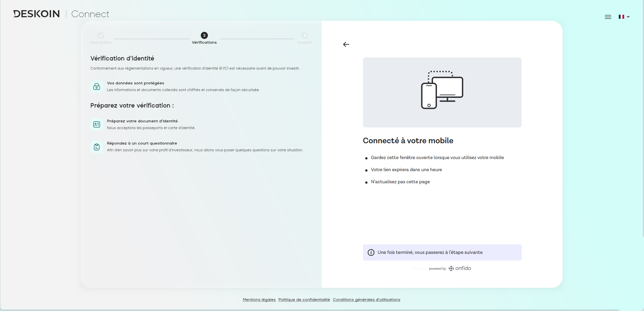The image size is (644, 311).
Task: Click the completed Inscription checkmark circle
Action: (x=100, y=35)
